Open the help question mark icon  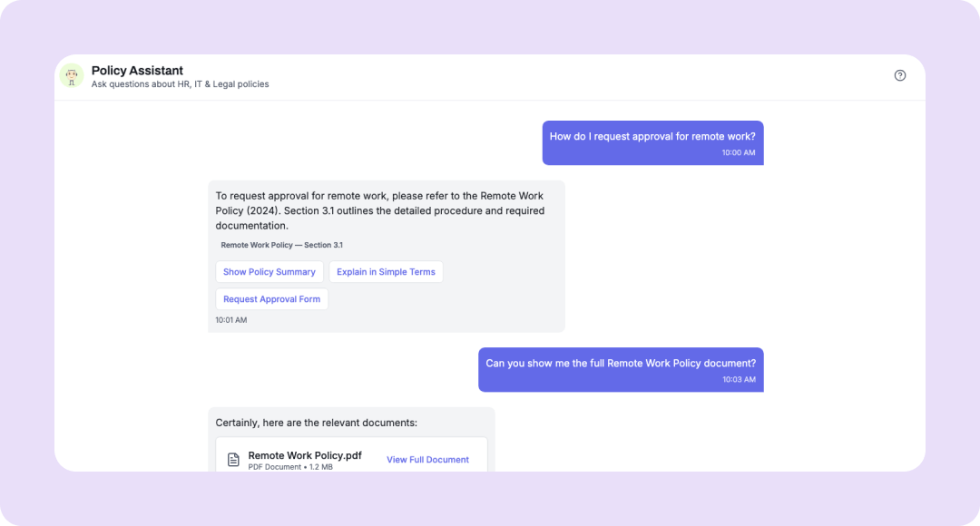click(900, 75)
